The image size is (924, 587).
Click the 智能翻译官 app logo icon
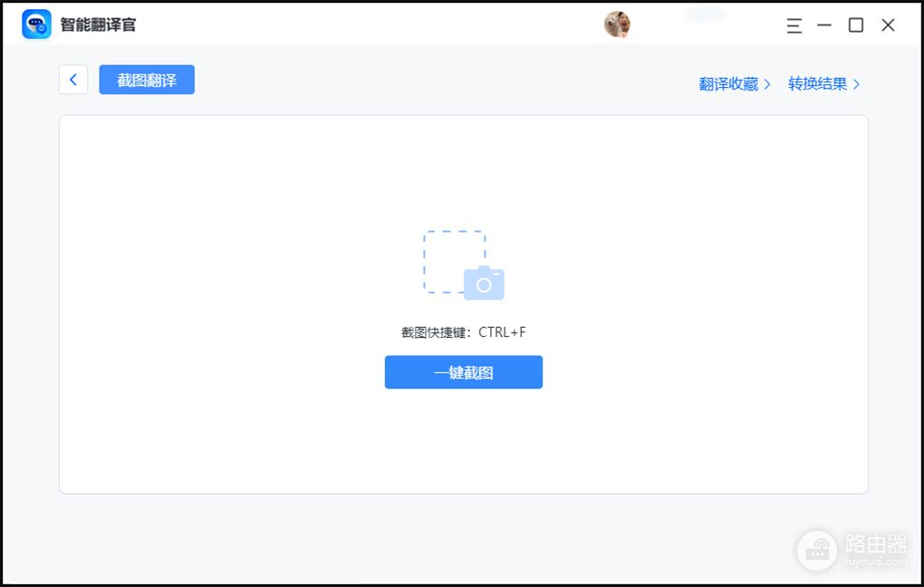(36, 24)
